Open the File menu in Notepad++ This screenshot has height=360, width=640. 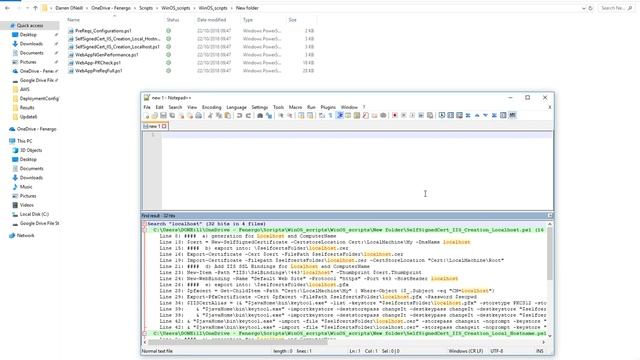[147, 107]
